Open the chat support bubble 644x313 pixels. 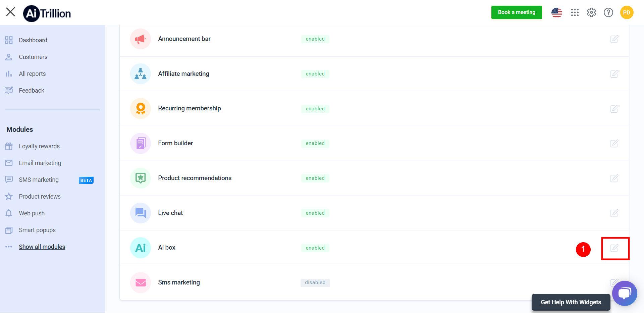[625, 293]
